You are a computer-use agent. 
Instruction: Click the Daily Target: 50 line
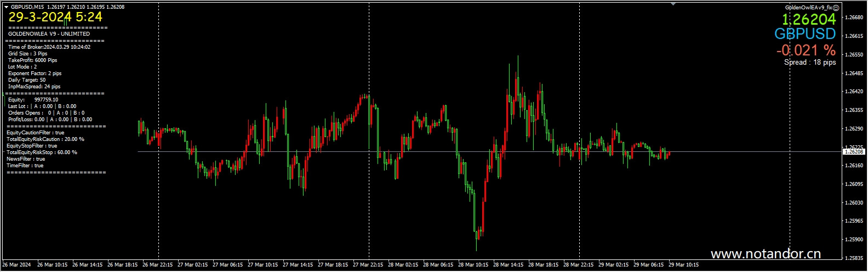[x=27, y=80]
